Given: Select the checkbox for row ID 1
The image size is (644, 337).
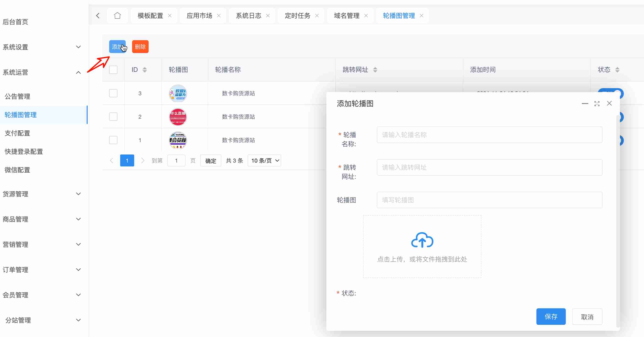Looking at the screenshot, I should click(x=113, y=140).
